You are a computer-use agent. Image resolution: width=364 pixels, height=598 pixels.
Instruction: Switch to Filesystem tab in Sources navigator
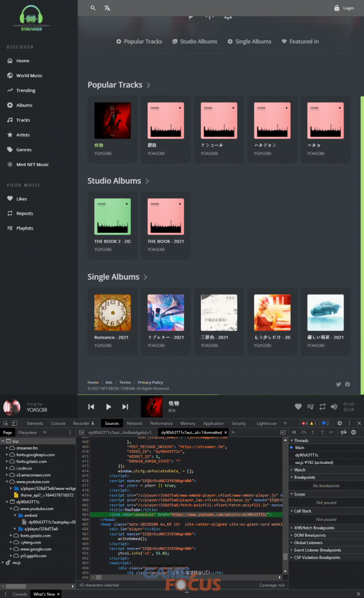click(x=28, y=433)
